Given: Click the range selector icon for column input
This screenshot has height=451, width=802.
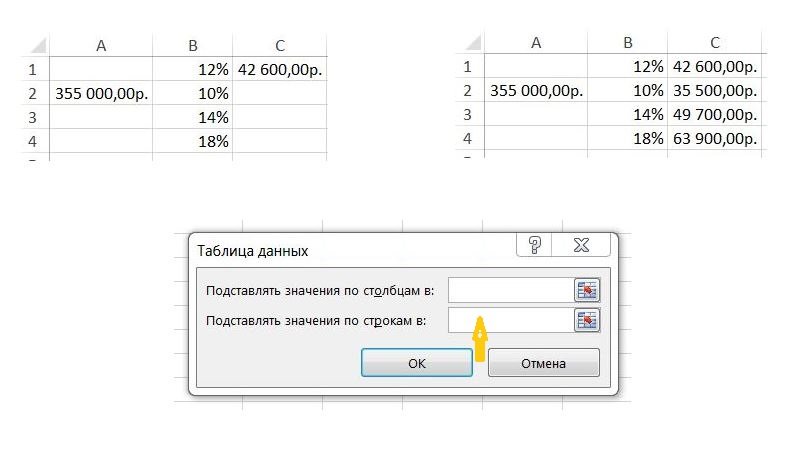Looking at the screenshot, I should pos(586,290).
